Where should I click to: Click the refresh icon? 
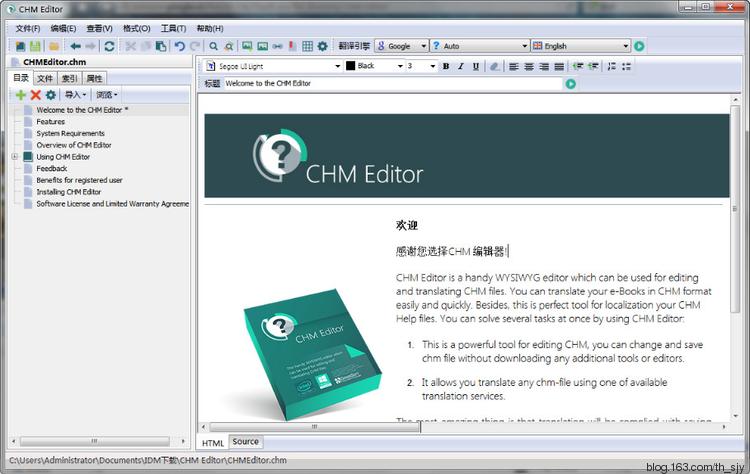point(110,46)
